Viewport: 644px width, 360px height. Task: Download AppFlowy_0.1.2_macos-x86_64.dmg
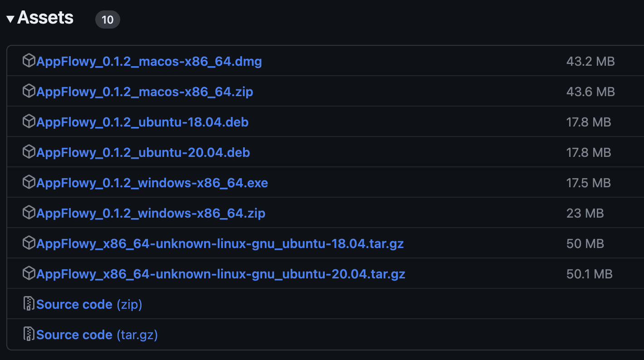[149, 61]
